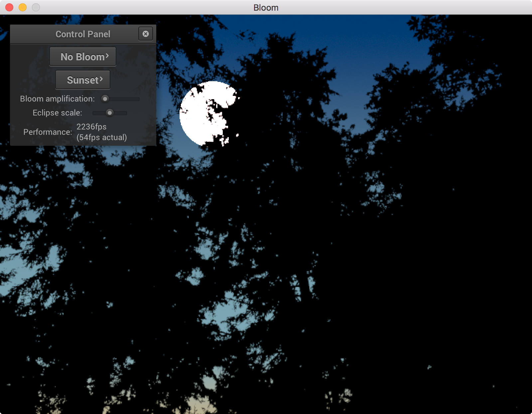Click the Eclipse scale label
The height and width of the screenshot is (414, 532).
(57, 113)
